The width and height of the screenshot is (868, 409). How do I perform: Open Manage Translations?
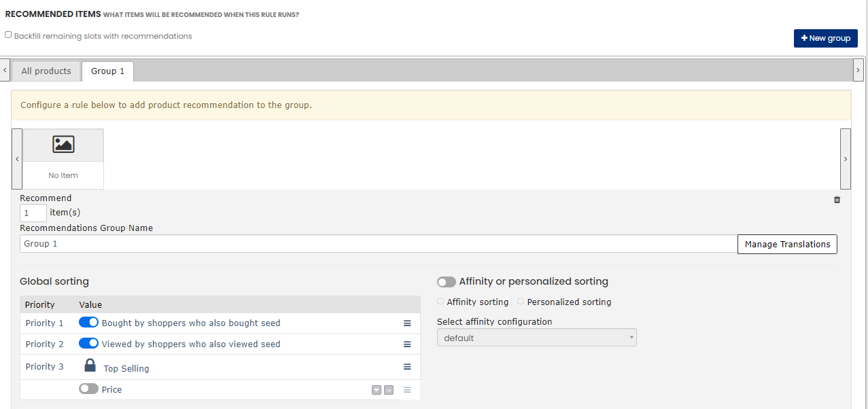(787, 244)
